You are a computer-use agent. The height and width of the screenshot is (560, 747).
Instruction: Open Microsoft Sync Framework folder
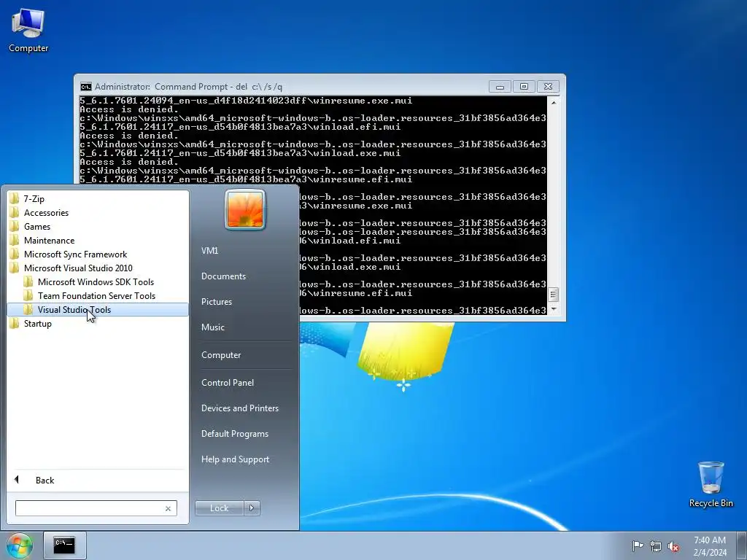coord(98,254)
